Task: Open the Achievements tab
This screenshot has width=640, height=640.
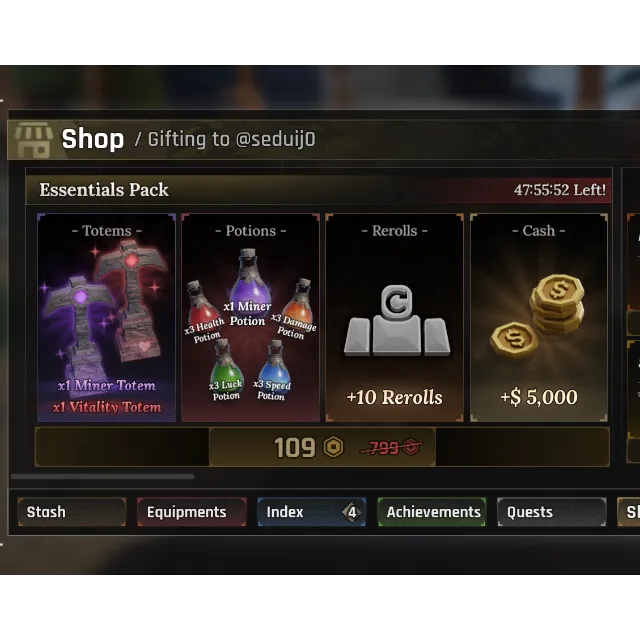Action: click(432, 512)
